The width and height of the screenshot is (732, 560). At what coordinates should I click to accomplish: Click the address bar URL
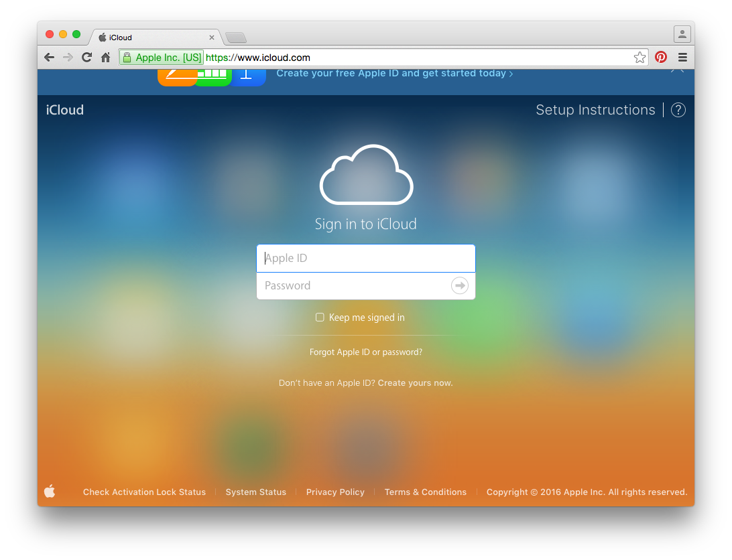point(257,58)
